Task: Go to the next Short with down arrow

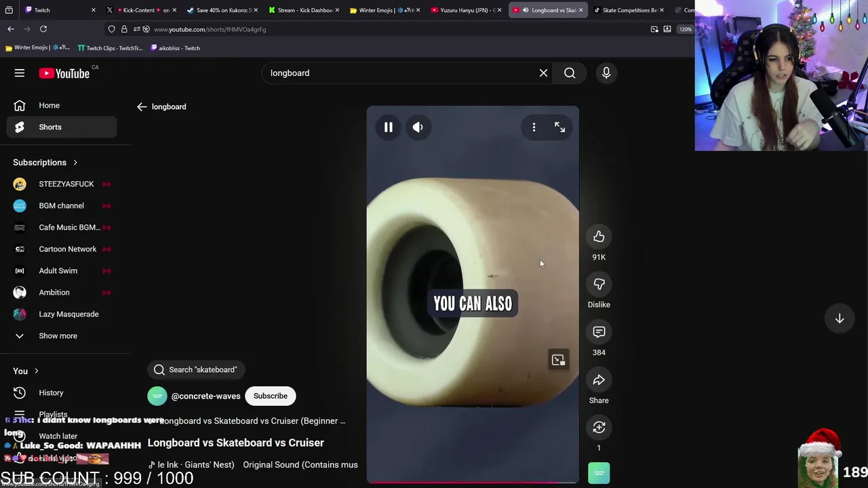Action: 840,319
